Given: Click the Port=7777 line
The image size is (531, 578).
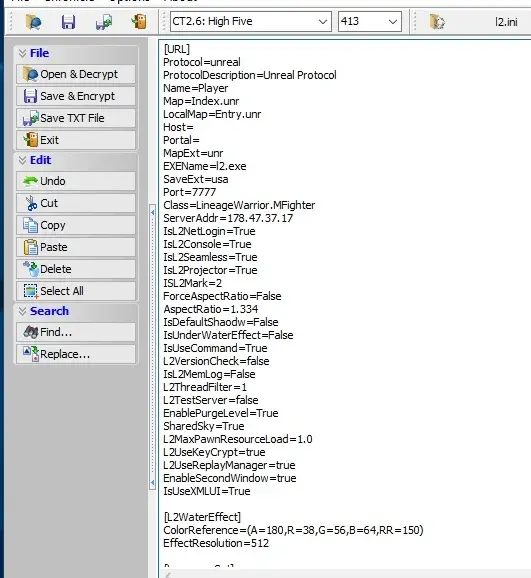Looking at the screenshot, I should [x=190, y=192].
